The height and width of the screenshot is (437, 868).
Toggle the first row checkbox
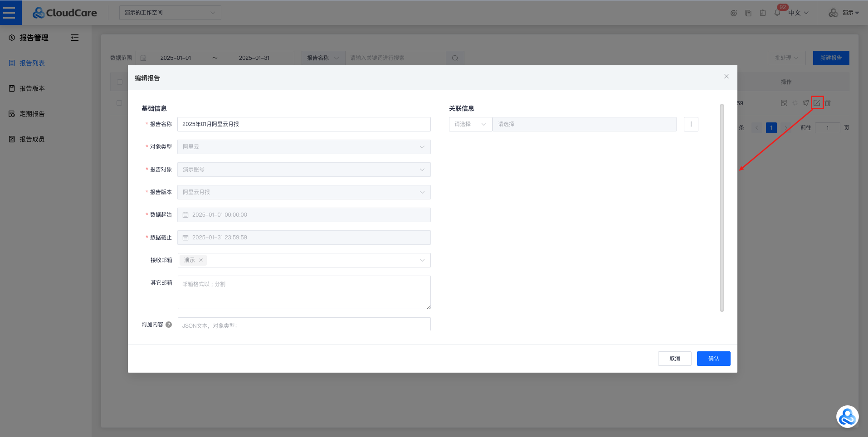(x=119, y=103)
